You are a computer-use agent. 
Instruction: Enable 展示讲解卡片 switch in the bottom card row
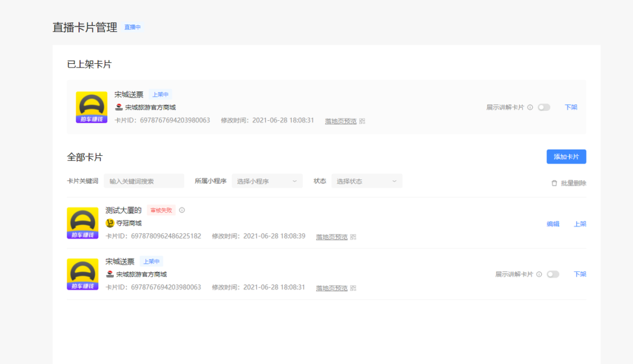(x=553, y=274)
